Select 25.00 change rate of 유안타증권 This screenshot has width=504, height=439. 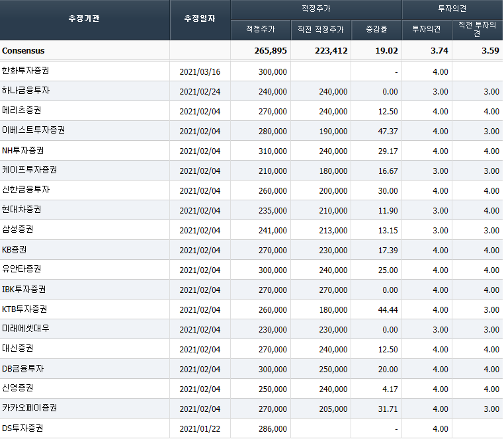tap(388, 270)
